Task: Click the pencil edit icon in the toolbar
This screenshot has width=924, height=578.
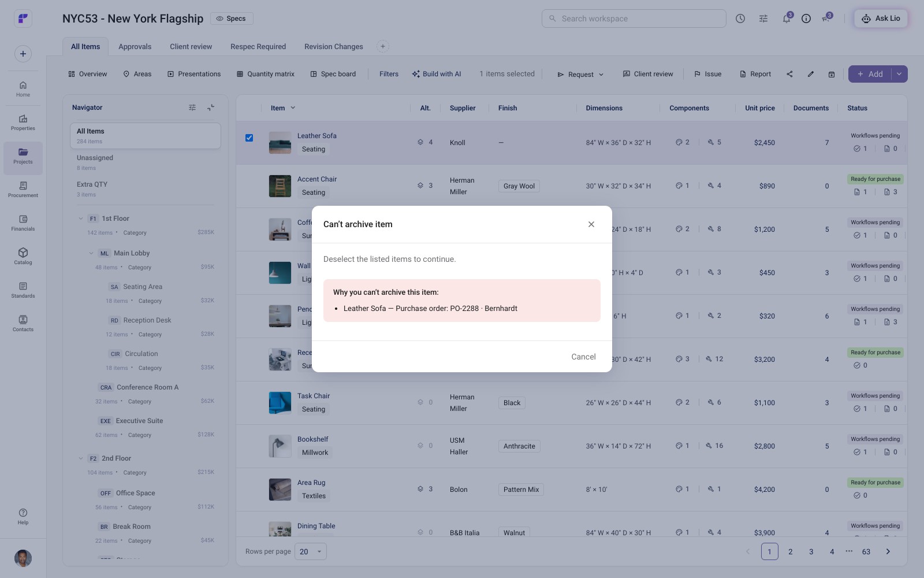Action: click(x=811, y=74)
